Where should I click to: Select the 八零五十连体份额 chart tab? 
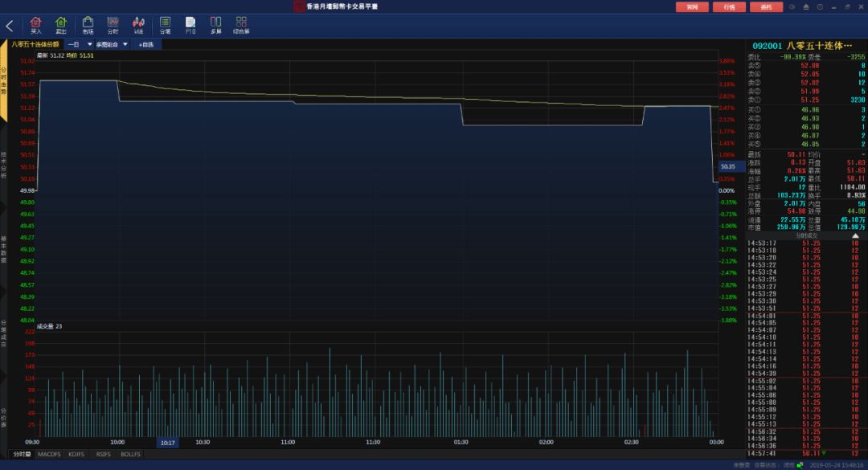[x=35, y=44]
